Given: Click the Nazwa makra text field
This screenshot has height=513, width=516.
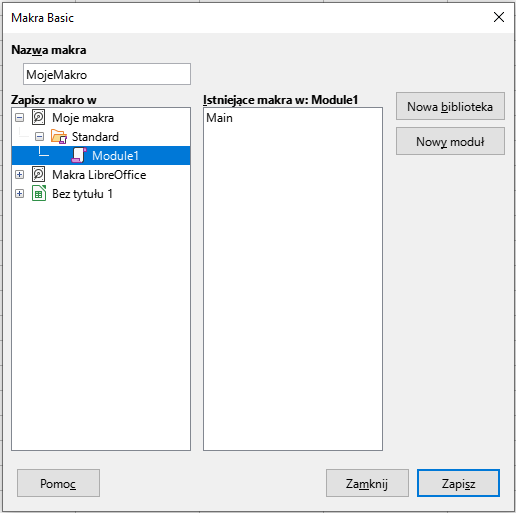Looking at the screenshot, I should [x=107, y=74].
